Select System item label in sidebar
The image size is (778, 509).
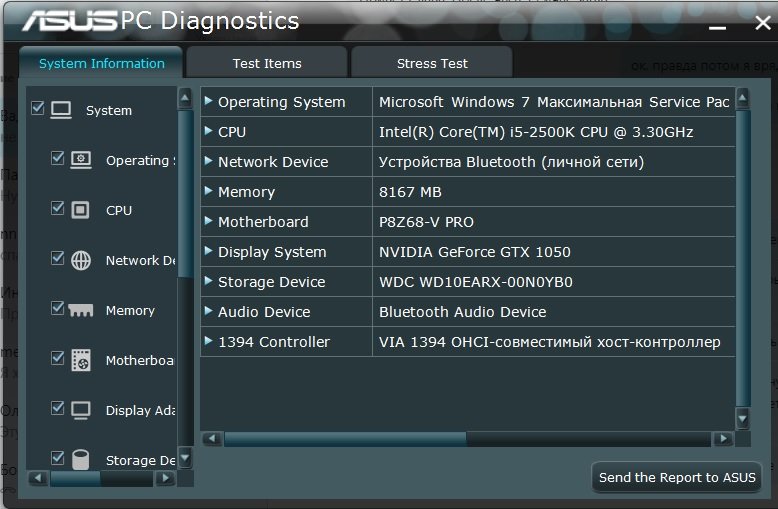(x=109, y=110)
